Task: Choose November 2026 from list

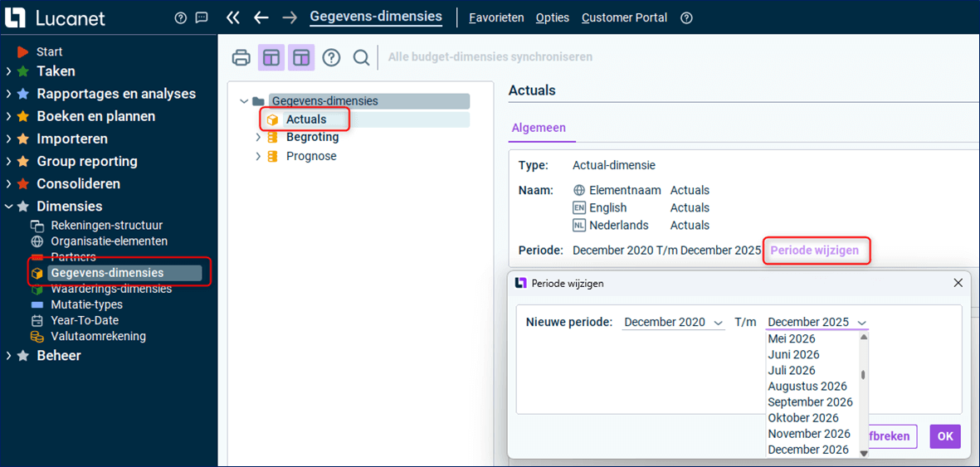Action: (x=809, y=434)
